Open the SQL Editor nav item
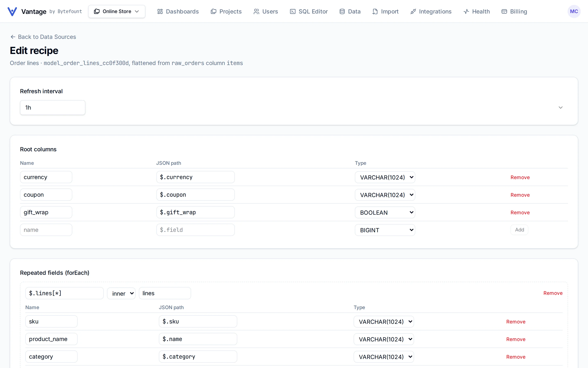The height and width of the screenshot is (368, 588). point(308,11)
